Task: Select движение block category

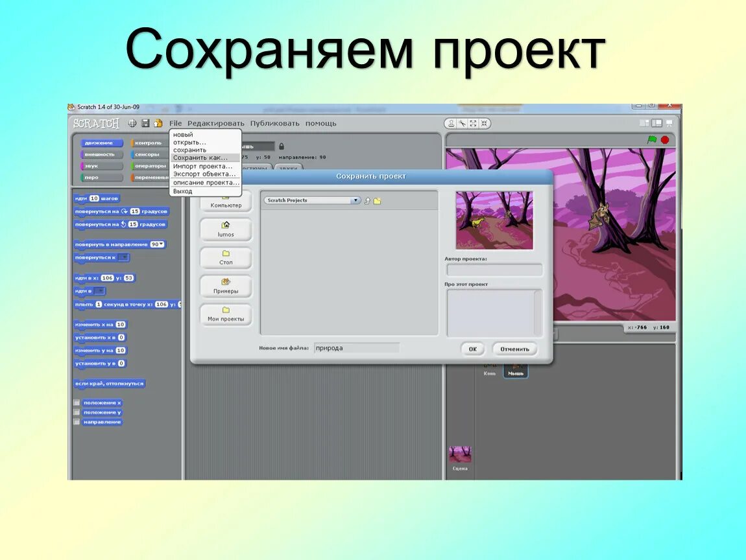Action: (x=101, y=143)
